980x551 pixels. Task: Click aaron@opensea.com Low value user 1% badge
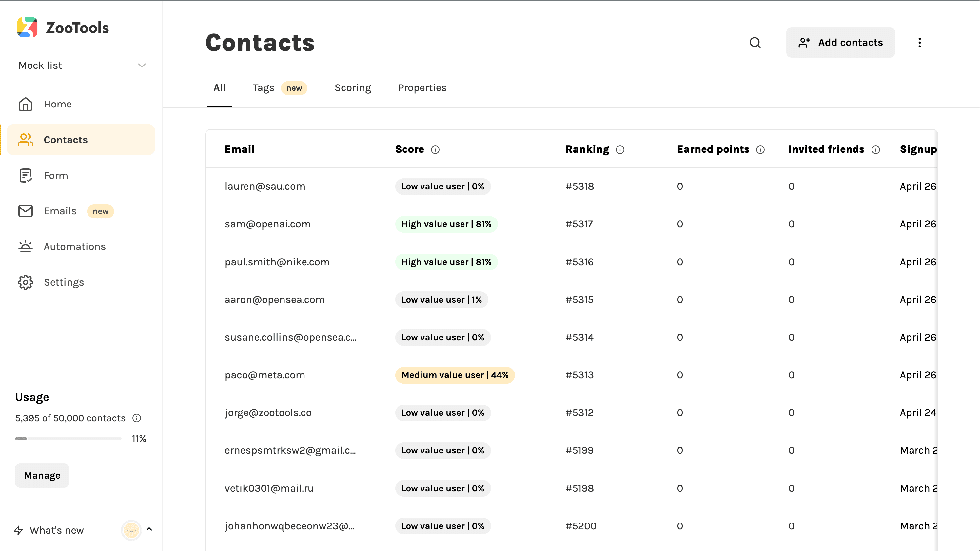coord(441,300)
